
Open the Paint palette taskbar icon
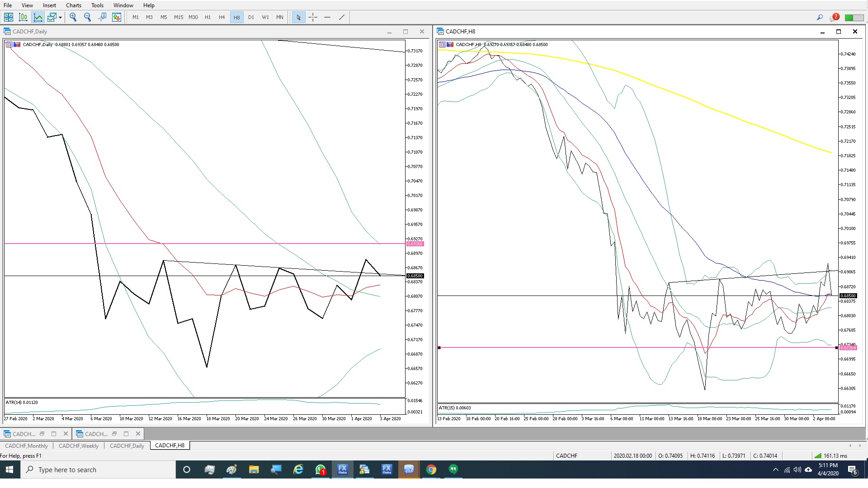tap(231, 470)
